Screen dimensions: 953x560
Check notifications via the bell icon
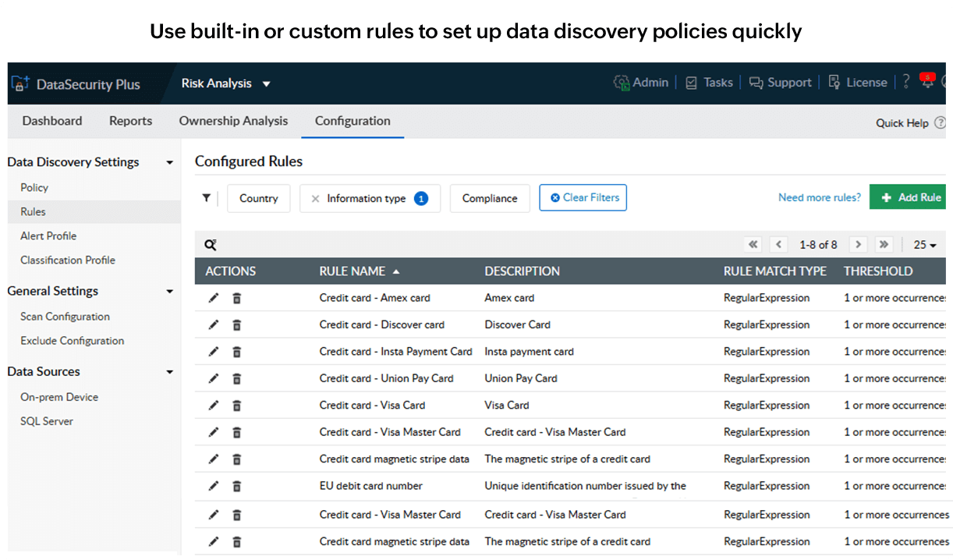[927, 82]
